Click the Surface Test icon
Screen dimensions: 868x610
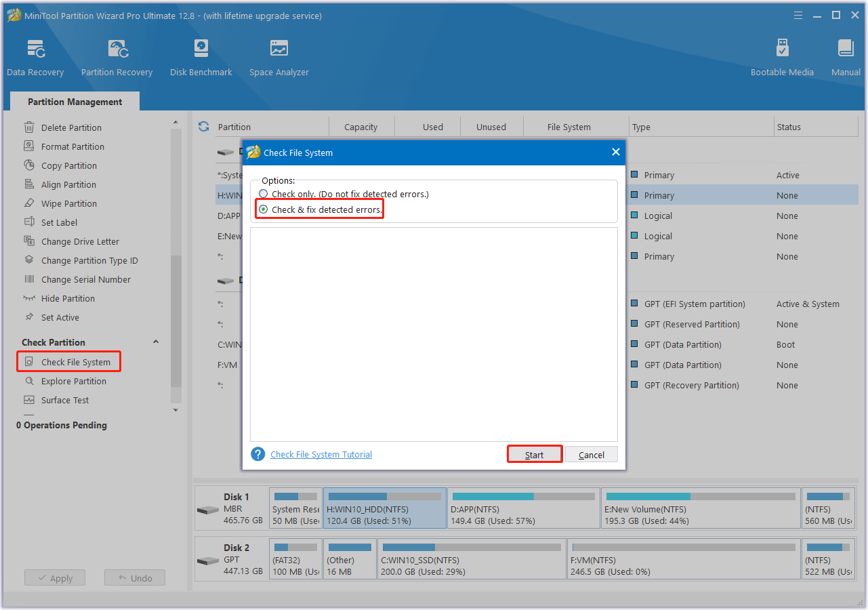point(29,400)
